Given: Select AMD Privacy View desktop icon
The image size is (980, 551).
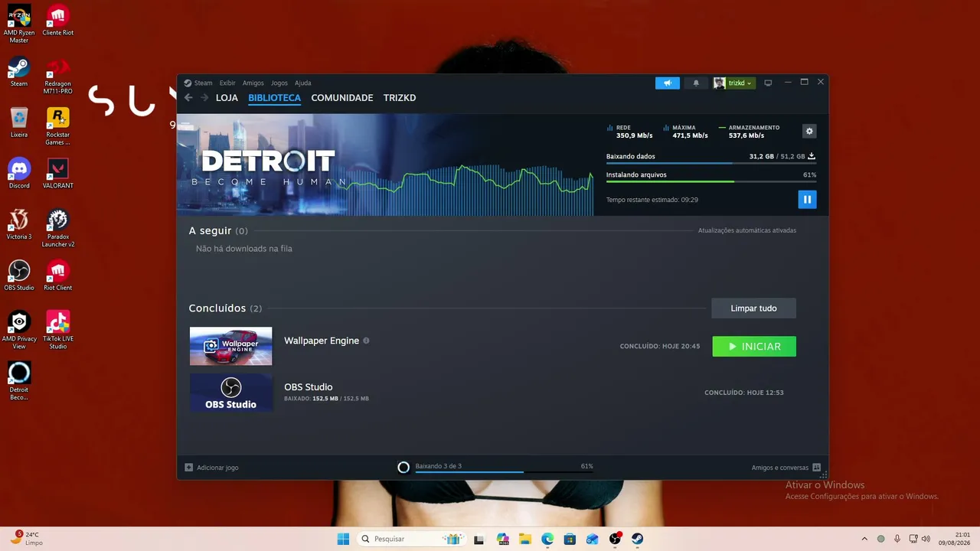Looking at the screenshot, I should [x=19, y=331].
